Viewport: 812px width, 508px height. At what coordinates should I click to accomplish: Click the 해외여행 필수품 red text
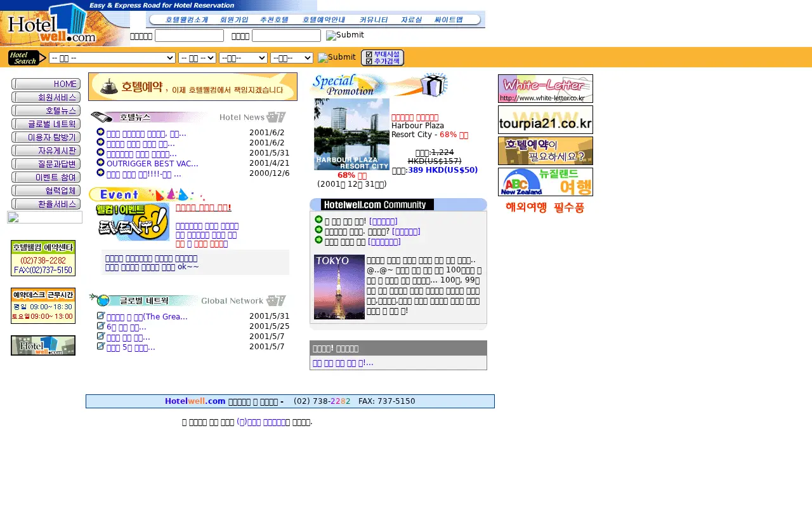click(545, 208)
